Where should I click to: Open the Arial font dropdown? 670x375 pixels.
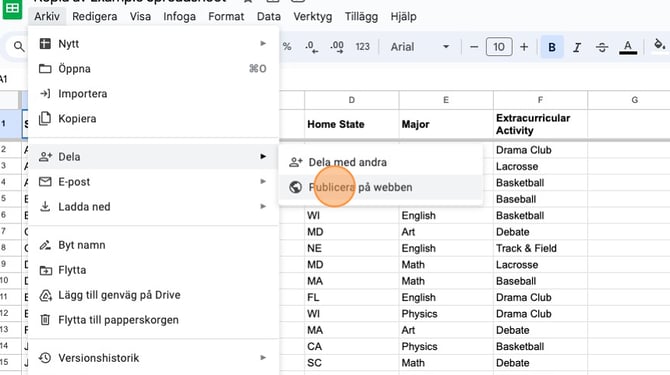pyautogui.click(x=420, y=47)
